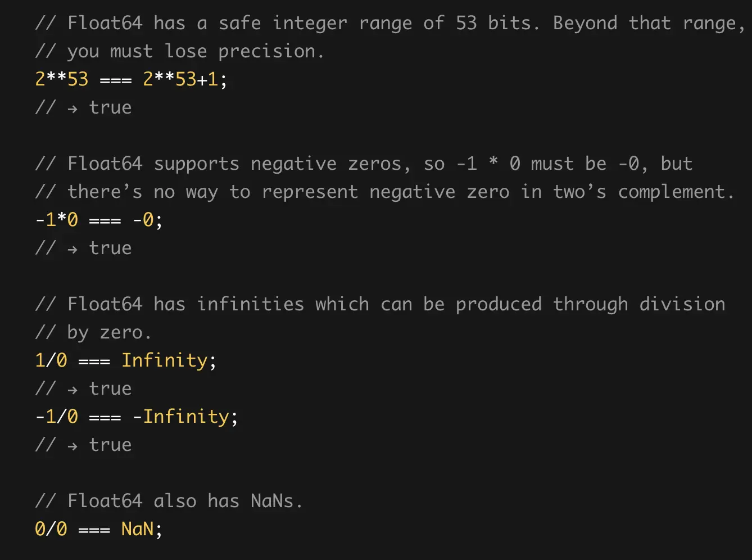This screenshot has height=560, width=752.
Task: Click the "by zero." comment line
Action: pyautogui.click(x=93, y=332)
